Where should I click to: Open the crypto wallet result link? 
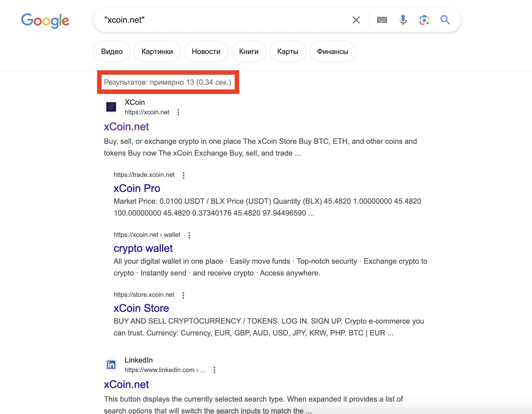pos(143,248)
